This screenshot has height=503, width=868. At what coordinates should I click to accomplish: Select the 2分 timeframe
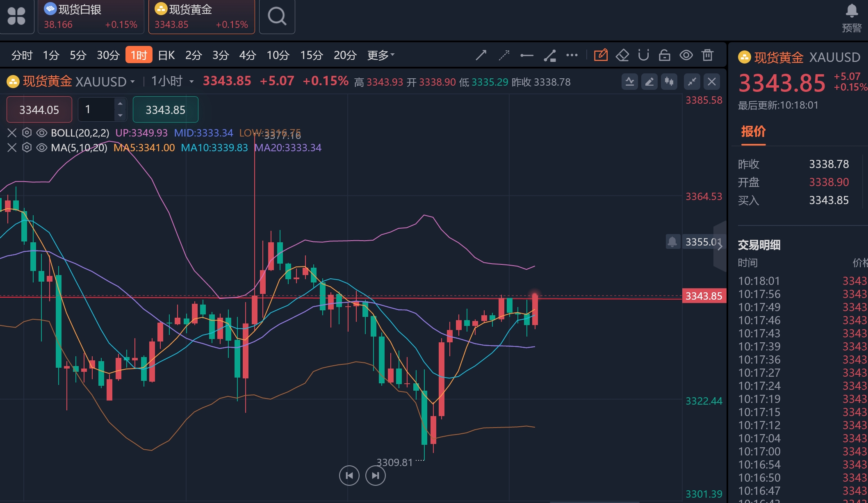[x=194, y=55]
